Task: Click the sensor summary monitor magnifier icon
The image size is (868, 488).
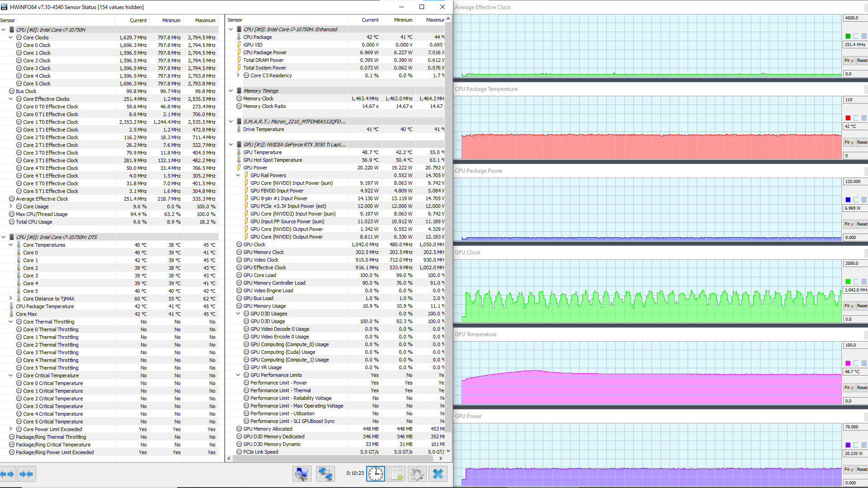Action: click(302, 474)
